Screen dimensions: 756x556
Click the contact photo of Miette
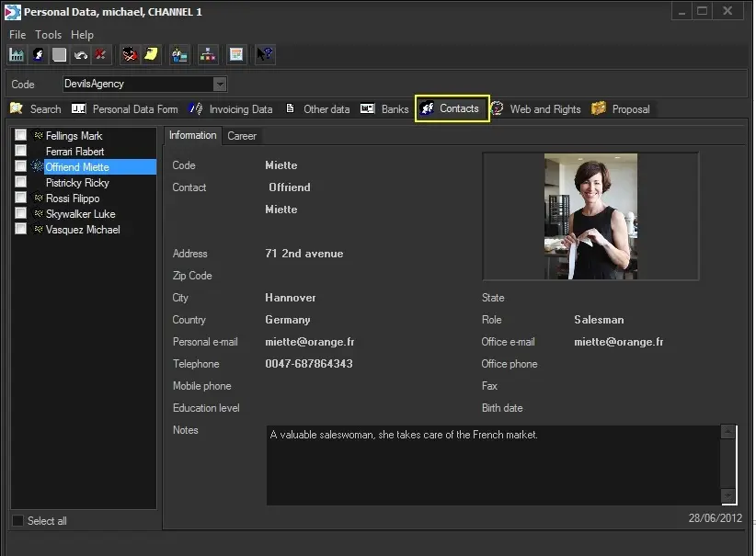[590, 217]
